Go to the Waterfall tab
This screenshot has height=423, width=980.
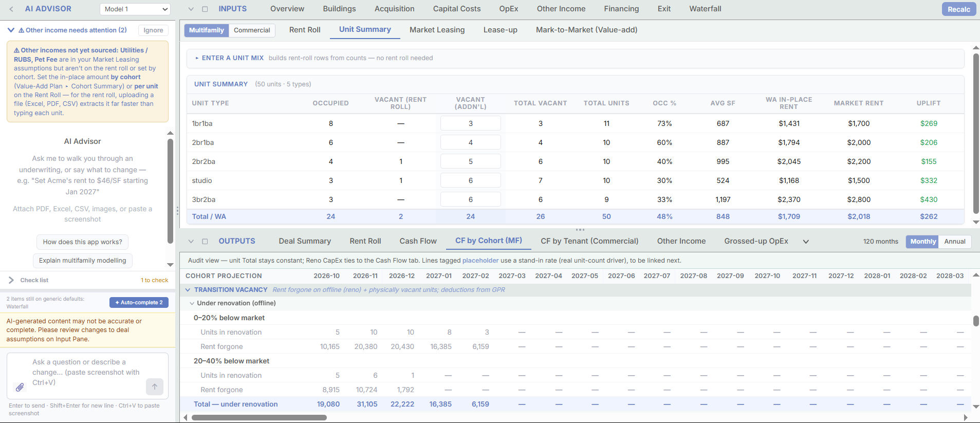[705, 9]
